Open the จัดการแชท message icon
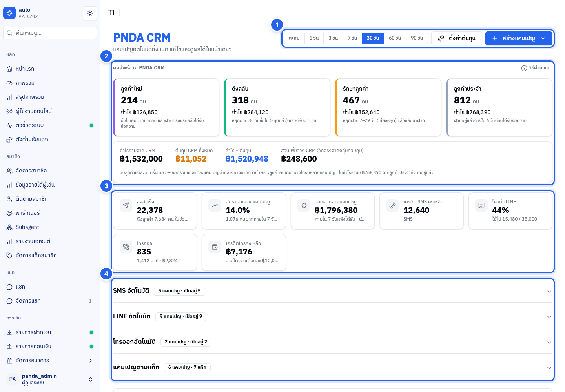This screenshot has height=392, width=565. click(x=9, y=301)
